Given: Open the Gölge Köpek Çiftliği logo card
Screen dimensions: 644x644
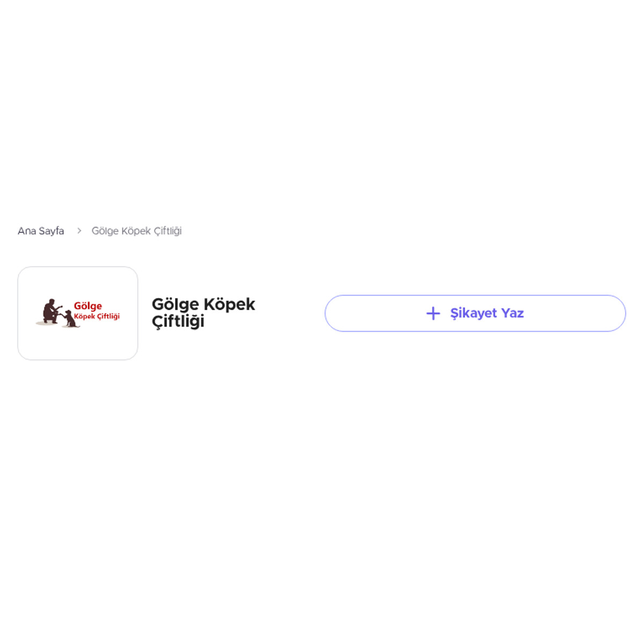Looking at the screenshot, I should [78, 313].
